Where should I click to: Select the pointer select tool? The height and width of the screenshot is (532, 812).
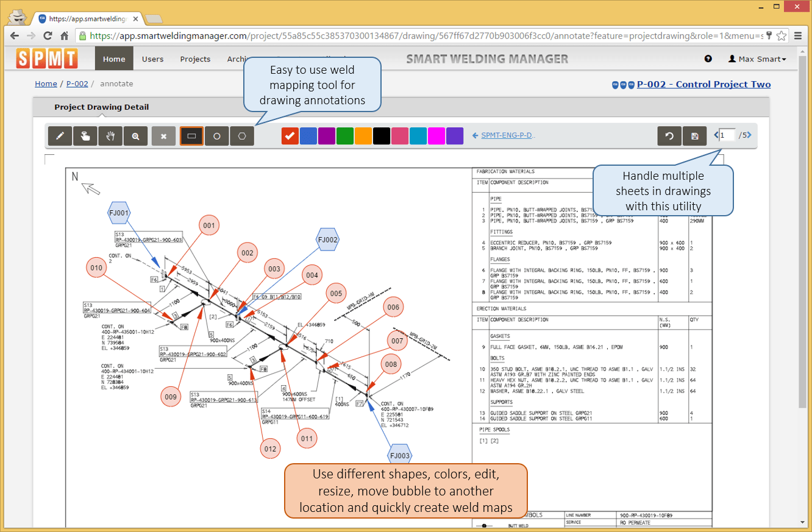tap(85, 137)
